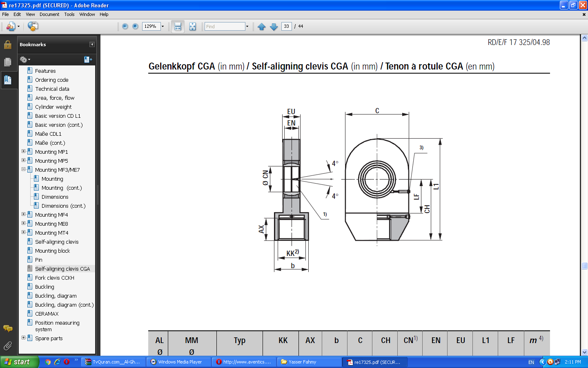Expand the Mounting ME8 bookmark

[x=24, y=223]
